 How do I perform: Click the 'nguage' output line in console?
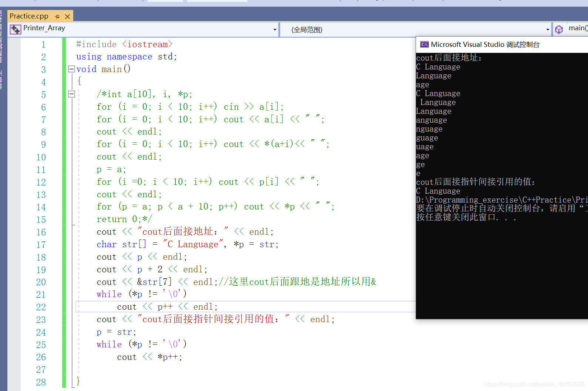click(429, 129)
